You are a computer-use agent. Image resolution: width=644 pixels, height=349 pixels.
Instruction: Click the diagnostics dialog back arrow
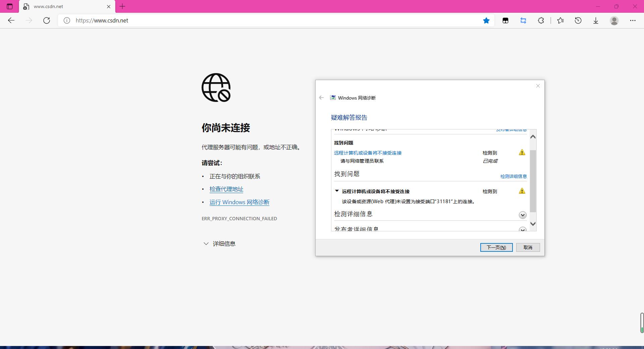pos(321,98)
